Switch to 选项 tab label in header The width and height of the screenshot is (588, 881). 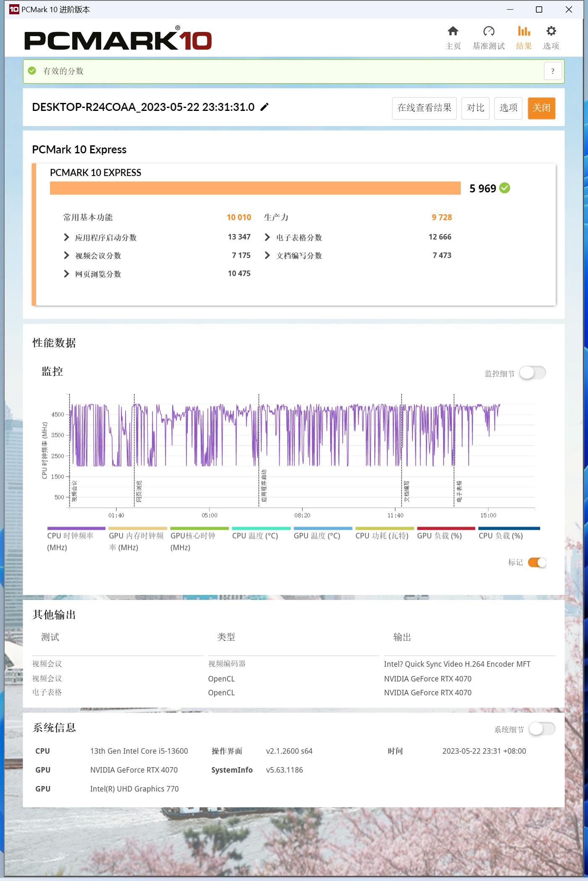[x=551, y=46]
